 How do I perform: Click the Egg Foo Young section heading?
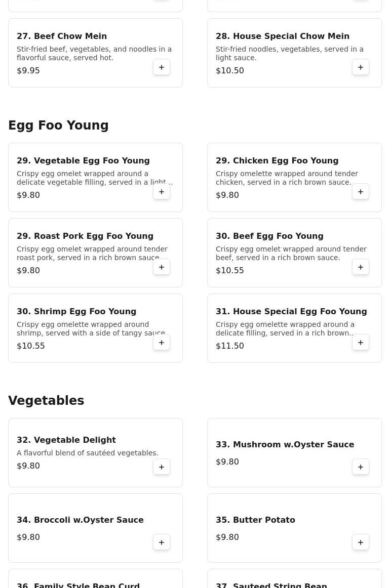tap(58, 125)
